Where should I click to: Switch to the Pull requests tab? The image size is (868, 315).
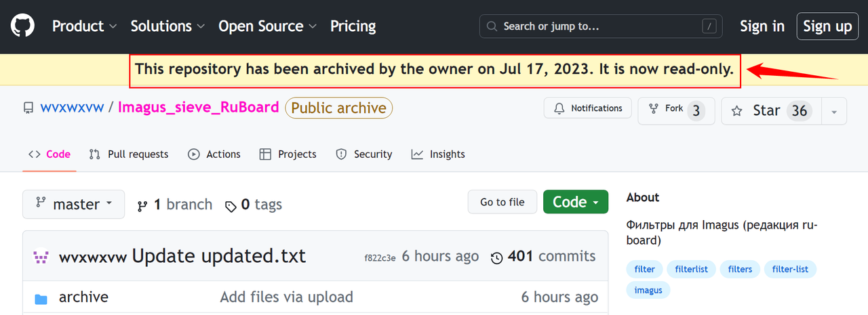coord(129,154)
